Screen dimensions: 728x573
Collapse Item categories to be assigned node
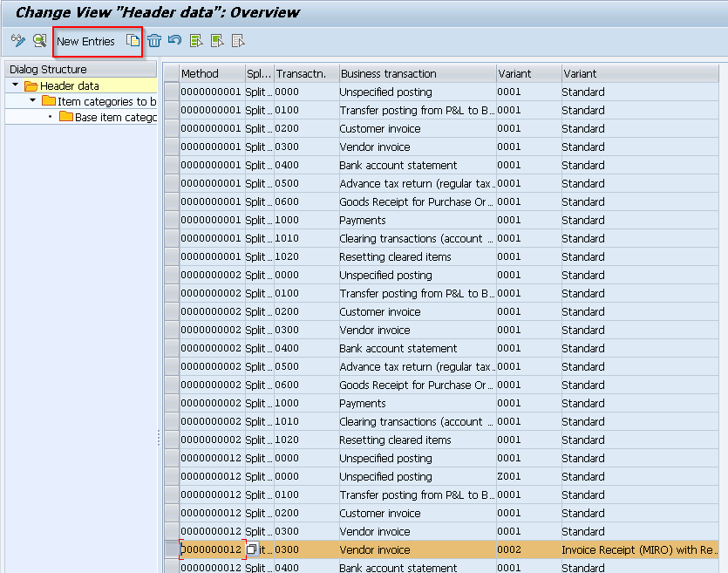[x=32, y=100]
